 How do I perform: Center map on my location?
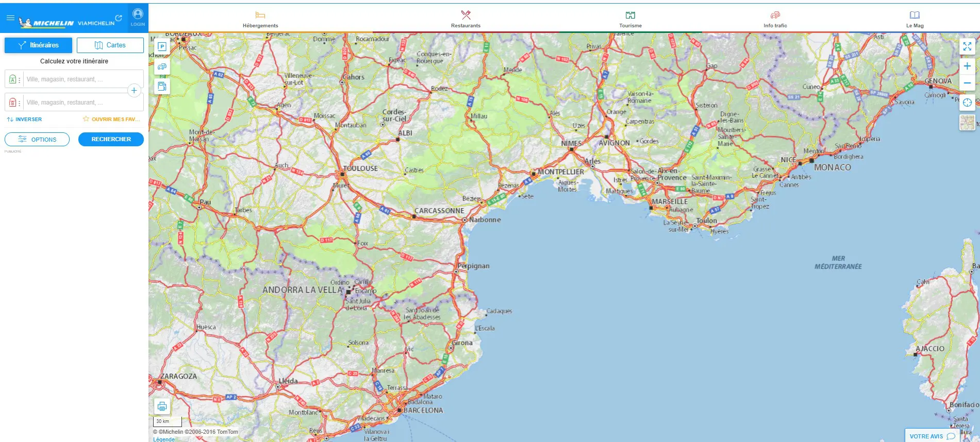pyautogui.click(x=967, y=103)
